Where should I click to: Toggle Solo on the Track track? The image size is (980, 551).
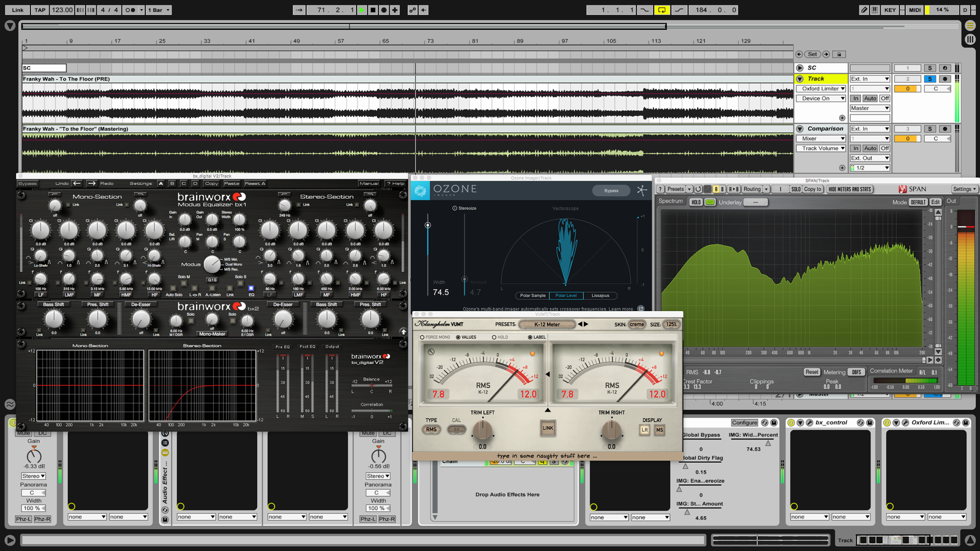(x=930, y=79)
